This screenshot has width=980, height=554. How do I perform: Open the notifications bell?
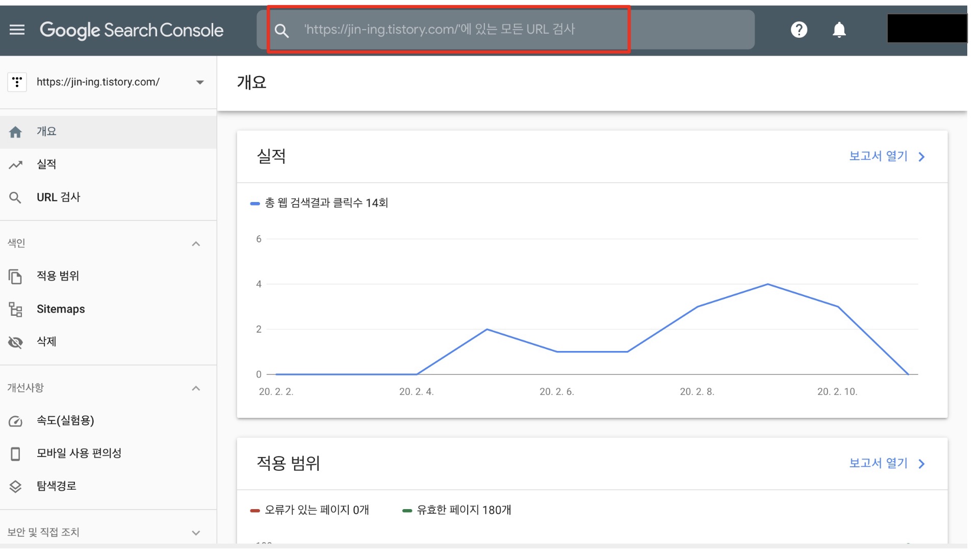point(839,30)
